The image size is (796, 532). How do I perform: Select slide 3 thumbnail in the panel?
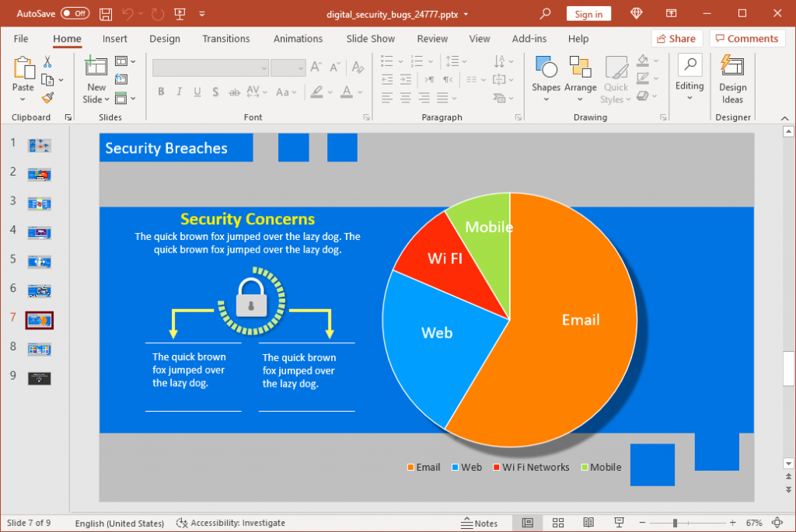coord(39,203)
